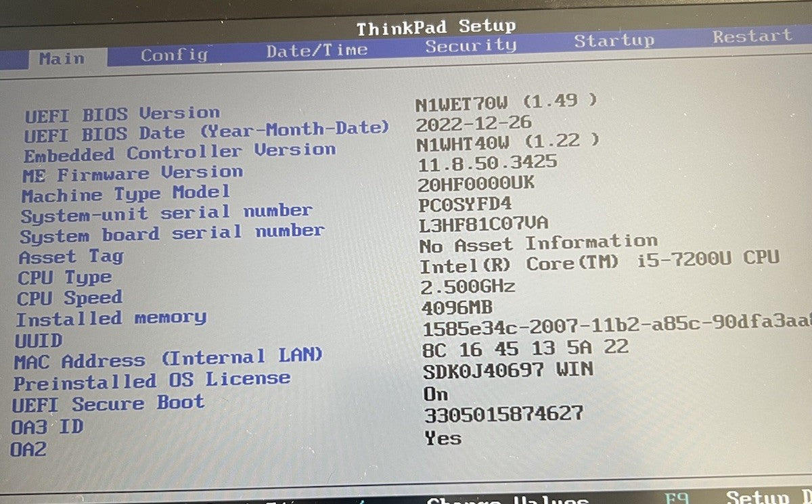812x504 pixels.
Task: Click the UEFI Secure Boot label
Action: (108, 405)
